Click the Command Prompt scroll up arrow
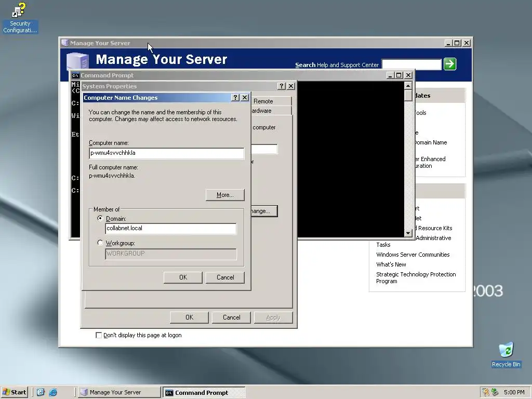Image resolution: width=532 pixels, height=399 pixels. pos(408,86)
